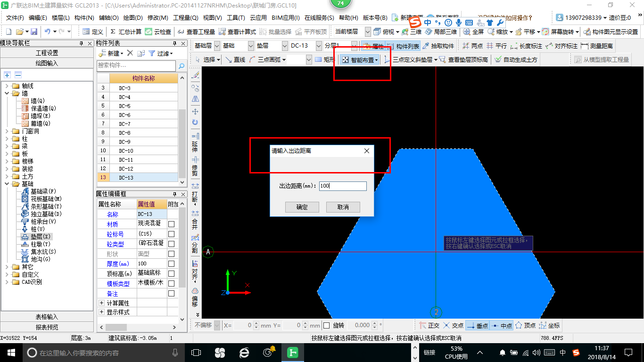Check the 附加 box for 砼标号 row

click(172, 234)
